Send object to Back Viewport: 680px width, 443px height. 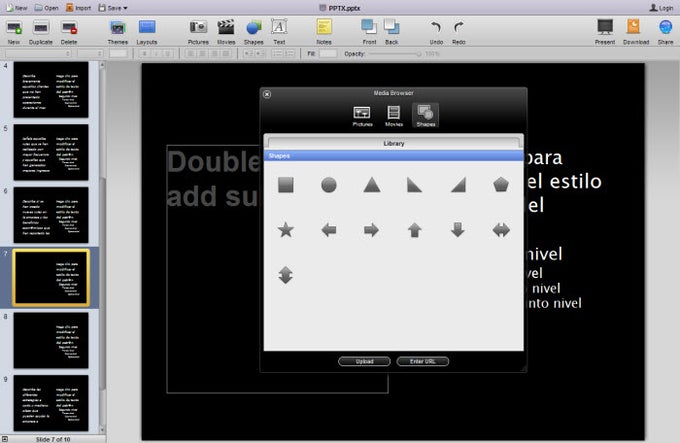(x=392, y=32)
